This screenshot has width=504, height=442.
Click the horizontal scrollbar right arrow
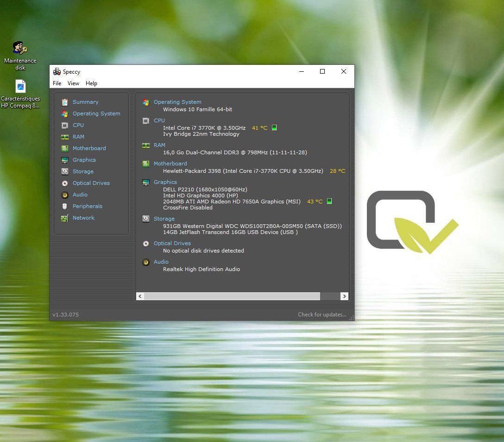click(x=344, y=296)
